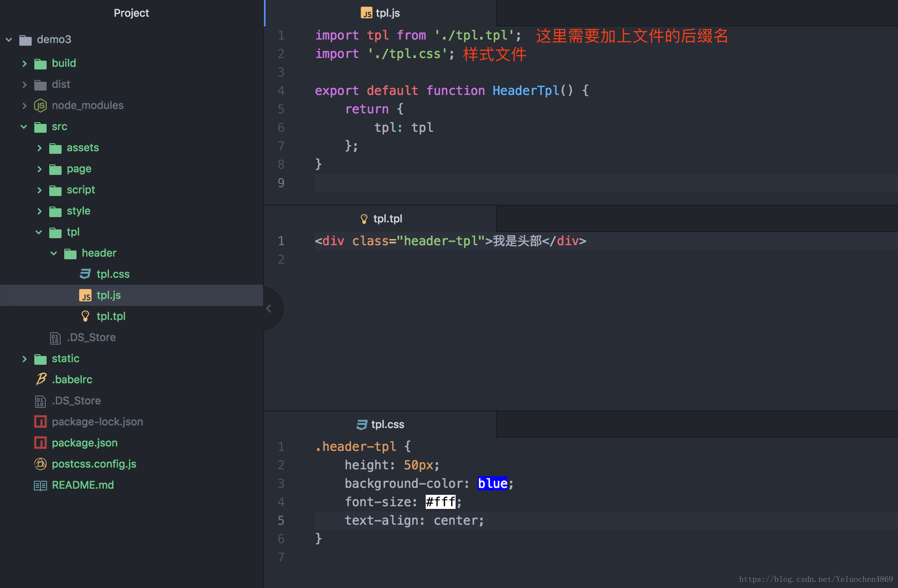The width and height of the screenshot is (898, 588).
Task: Click the README.md file icon
Action: (40, 486)
